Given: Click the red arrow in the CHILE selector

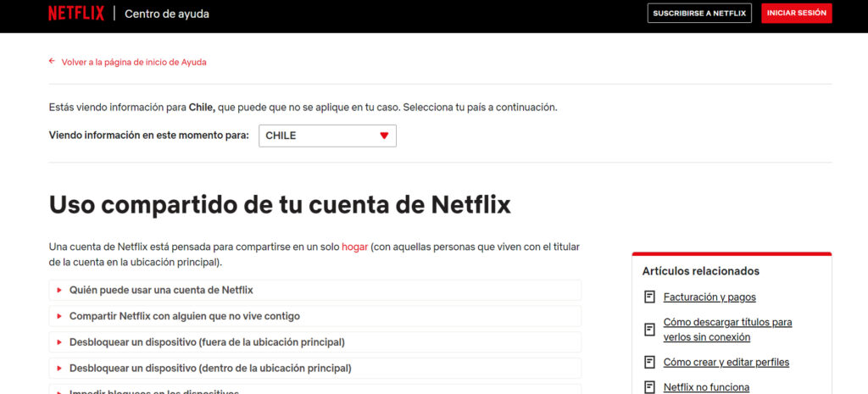Looking at the screenshot, I should click(384, 136).
